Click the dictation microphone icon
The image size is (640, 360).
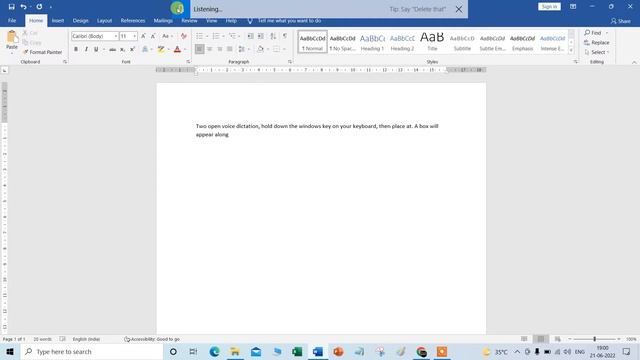pyautogui.click(x=177, y=8)
